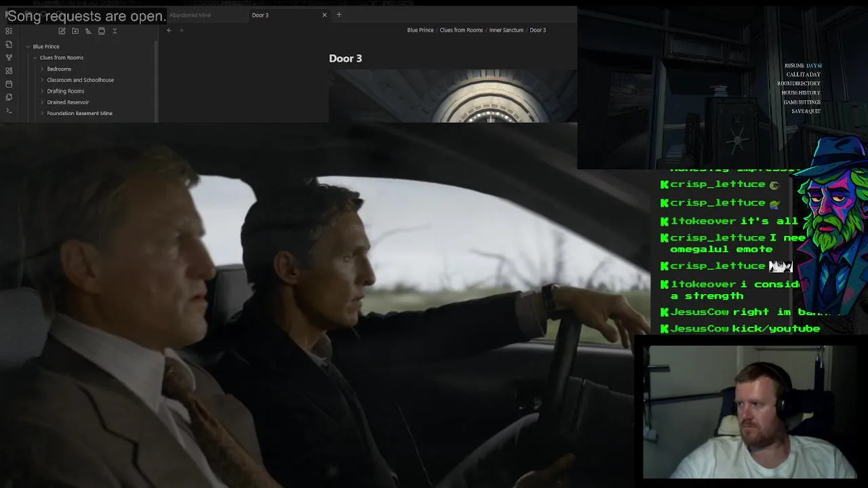The image size is (868, 488).
Task: Click the files sidebar icon
Action: click(x=9, y=44)
